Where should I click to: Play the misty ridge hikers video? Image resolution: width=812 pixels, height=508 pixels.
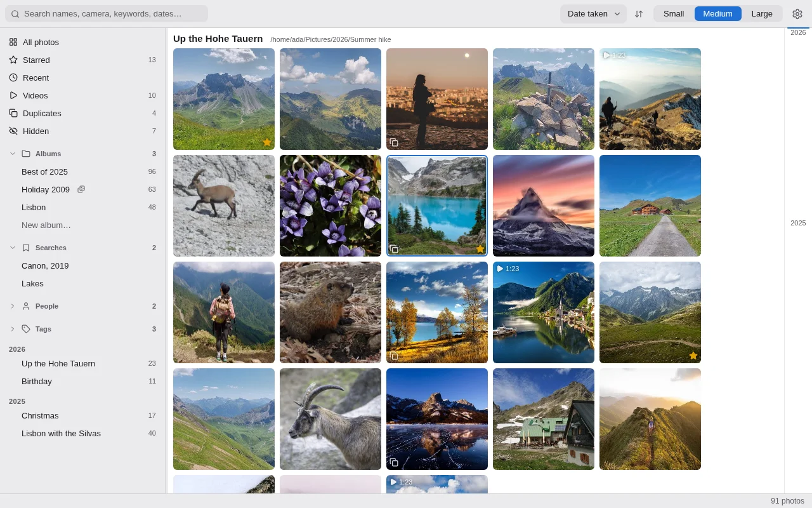pos(607,55)
